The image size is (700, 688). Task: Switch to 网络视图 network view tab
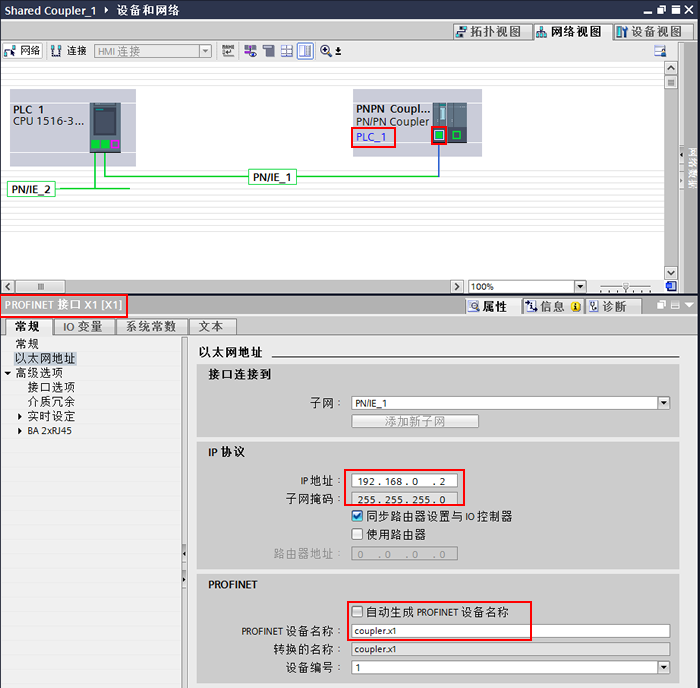pyautogui.click(x=573, y=32)
